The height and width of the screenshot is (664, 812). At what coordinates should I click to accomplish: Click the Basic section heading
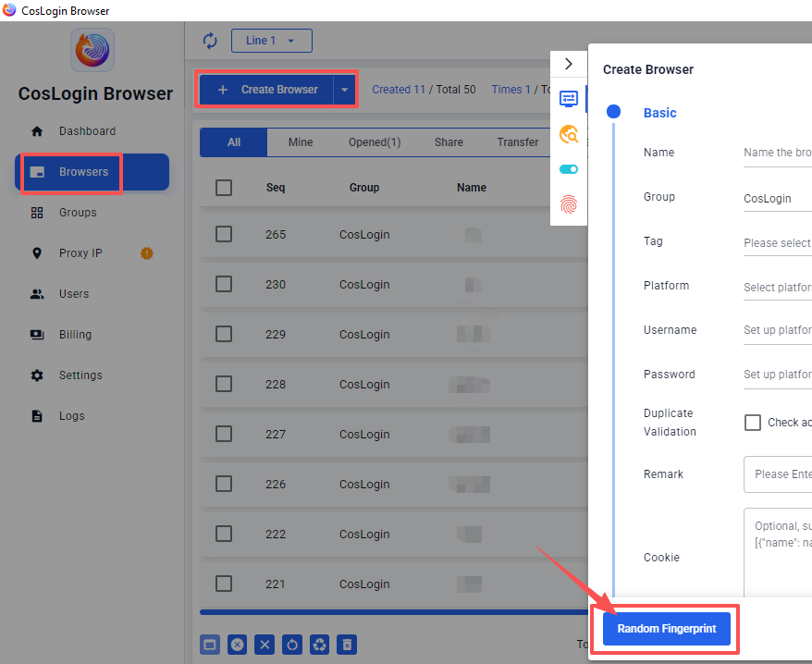click(x=659, y=113)
